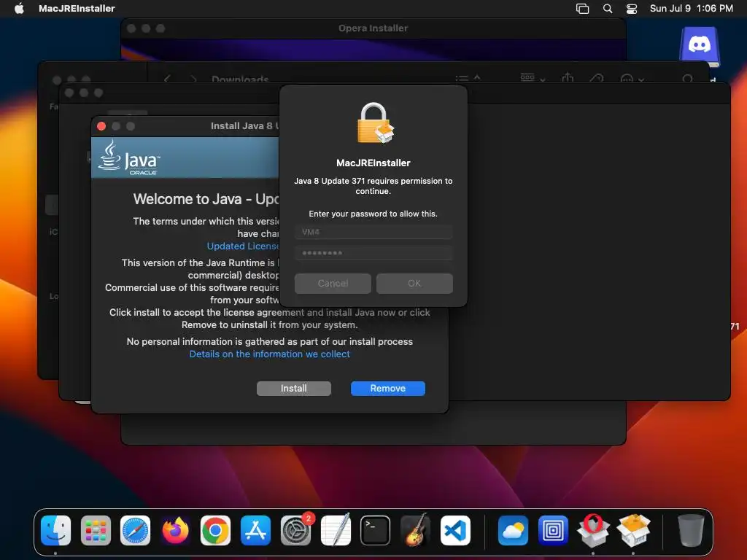The image size is (747, 560).
Task: Launch Visual Studio Code from the dock
Action: (x=455, y=530)
